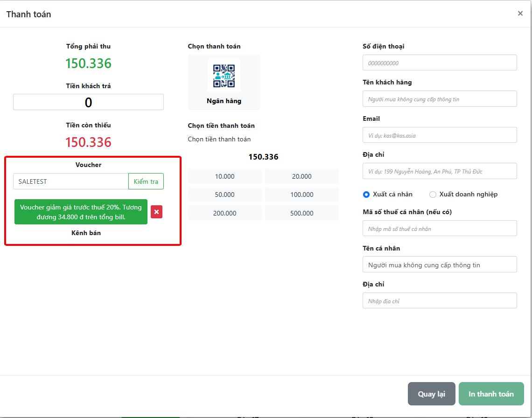Select the 200.000 quick amount
Screen dimensions: 532x418
pos(224,213)
